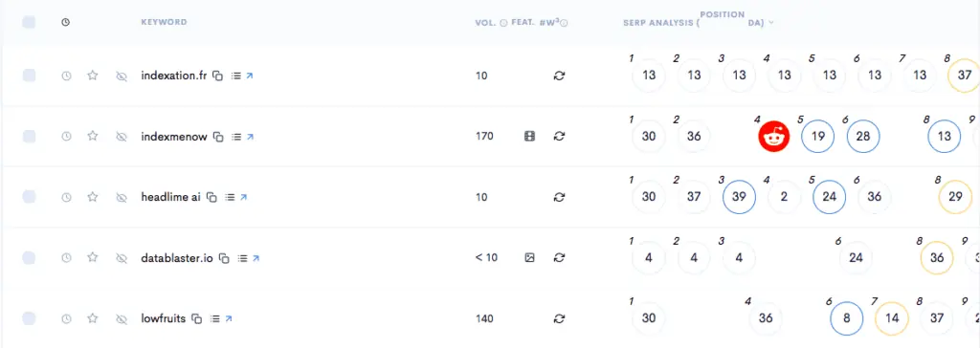Image resolution: width=980 pixels, height=348 pixels.
Task: Expand the SERP Analysis DA dropdown
Action: pyautogui.click(x=770, y=23)
